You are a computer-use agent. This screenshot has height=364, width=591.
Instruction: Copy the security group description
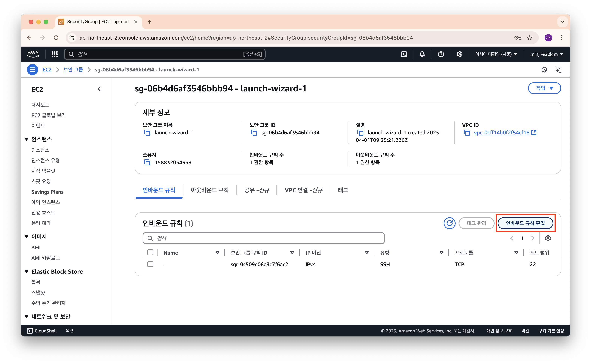[x=360, y=133]
